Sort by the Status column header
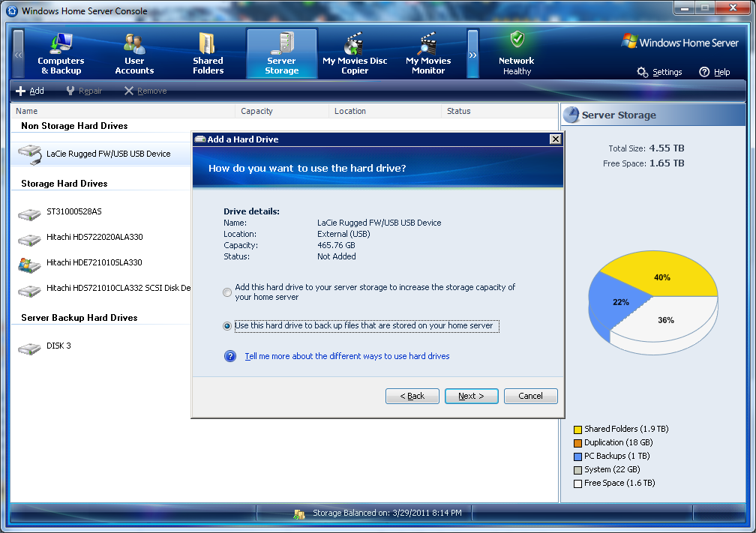The image size is (756, 533). click(x=499, y=111)
